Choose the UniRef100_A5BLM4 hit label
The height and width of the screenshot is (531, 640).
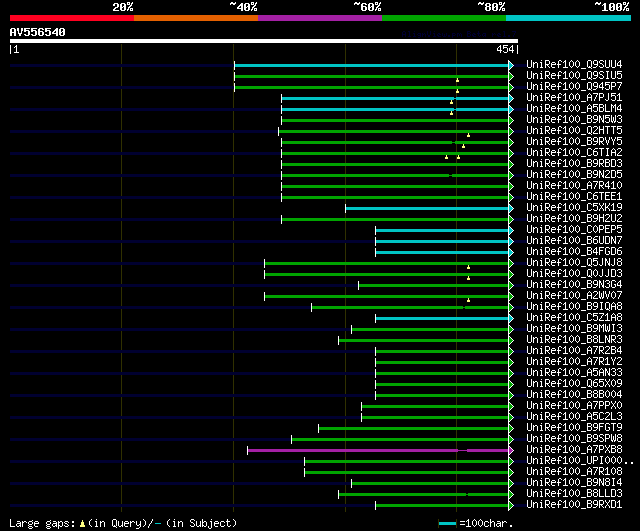tap(574, 109)
